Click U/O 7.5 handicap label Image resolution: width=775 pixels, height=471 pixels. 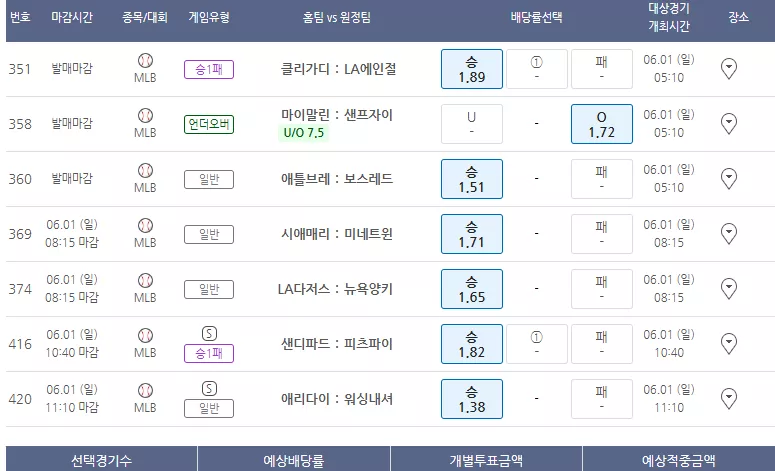[303, 133]
